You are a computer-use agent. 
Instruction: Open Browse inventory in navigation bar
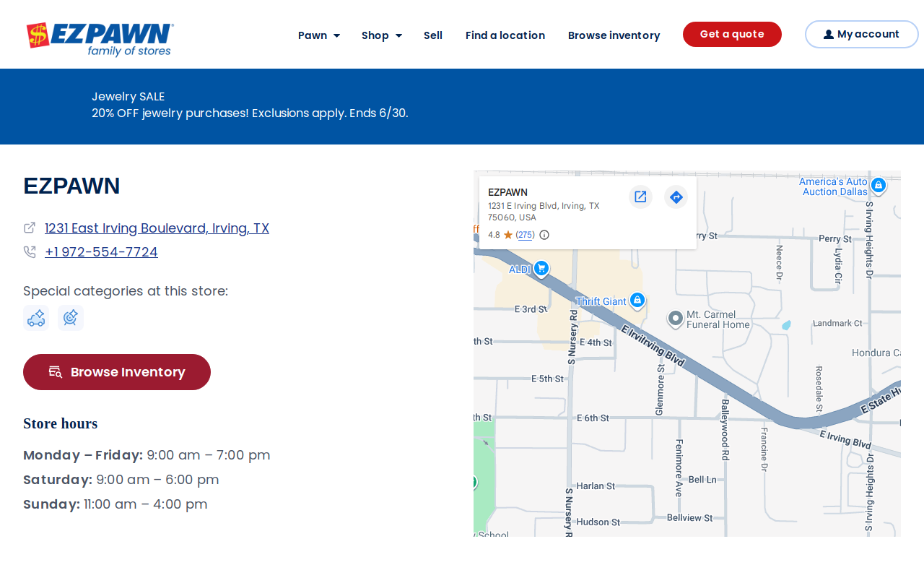click(614, 35)
